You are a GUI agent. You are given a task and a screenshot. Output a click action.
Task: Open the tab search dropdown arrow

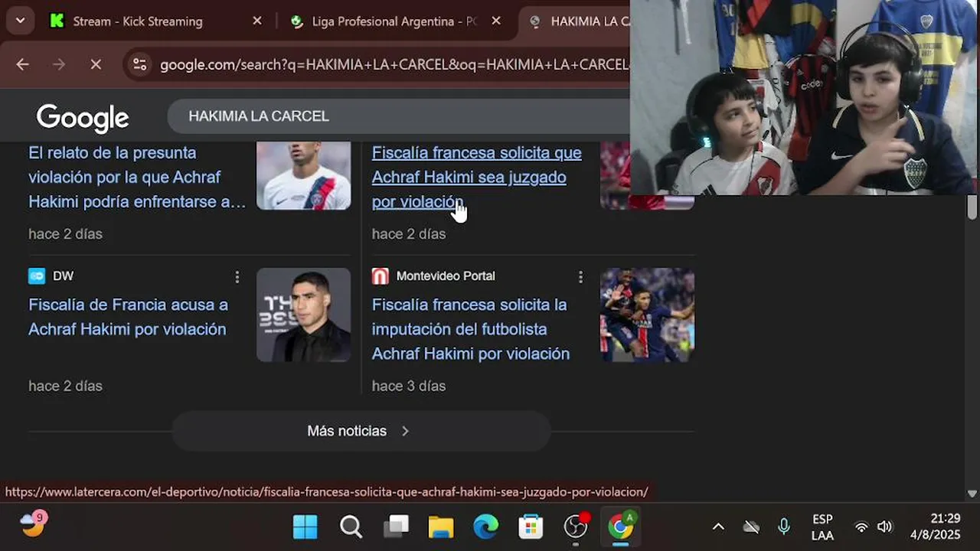(x=20, y=21)
